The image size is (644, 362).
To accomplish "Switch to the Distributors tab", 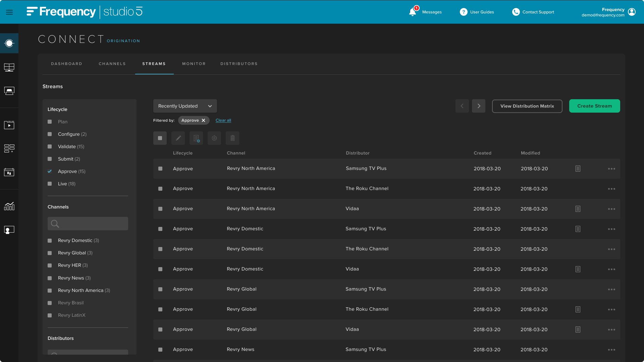I will [x=239, y=64].
